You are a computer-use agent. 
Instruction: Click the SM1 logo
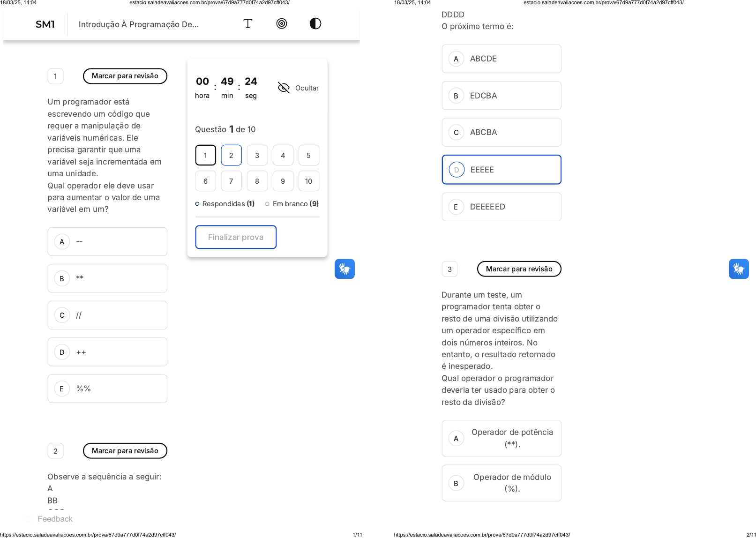(45, 24)
